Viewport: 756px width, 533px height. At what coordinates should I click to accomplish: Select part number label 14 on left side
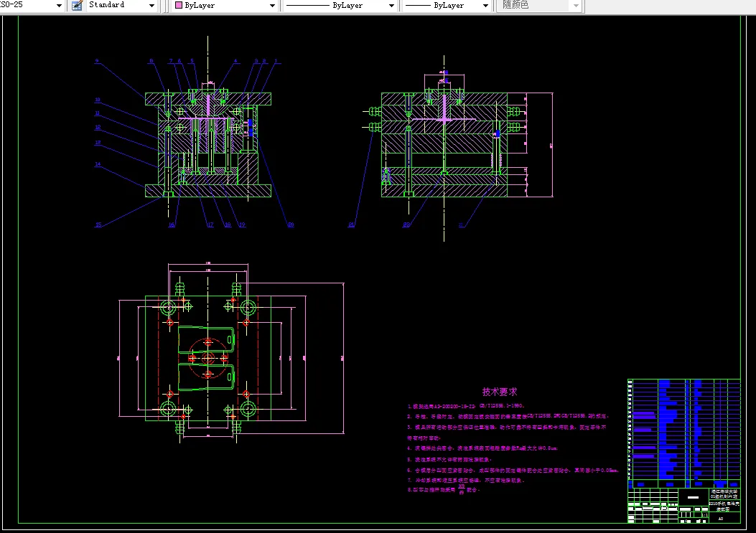tap(98, 164)
